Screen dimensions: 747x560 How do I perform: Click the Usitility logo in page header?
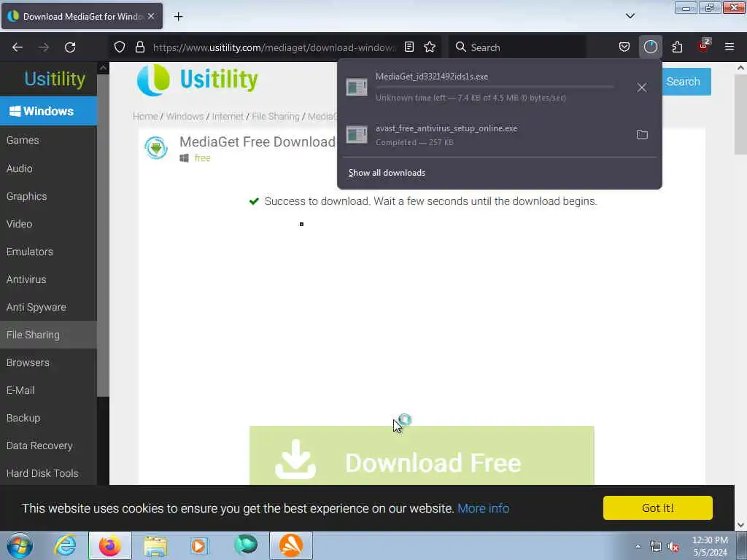pyautogui.click(x=197, y=79)
